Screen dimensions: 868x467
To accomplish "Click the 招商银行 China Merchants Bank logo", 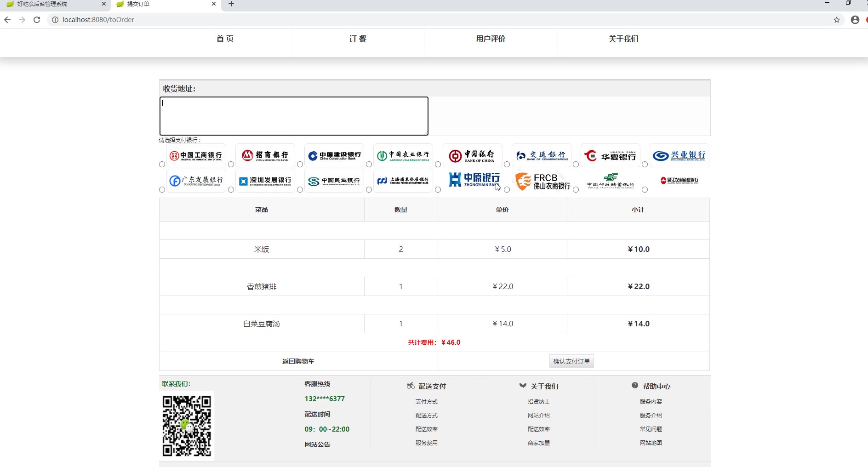I will pos(265,156).
